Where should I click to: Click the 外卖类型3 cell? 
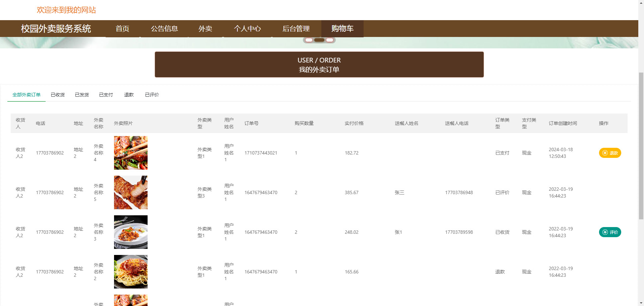205,192
